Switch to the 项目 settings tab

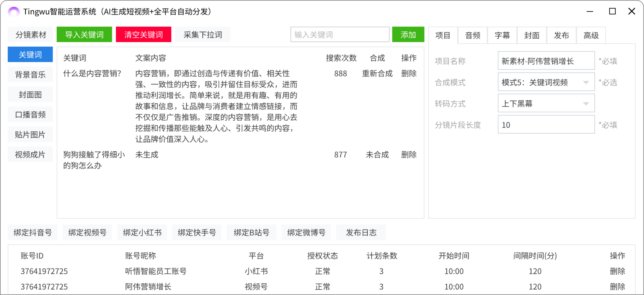[443, 35]
